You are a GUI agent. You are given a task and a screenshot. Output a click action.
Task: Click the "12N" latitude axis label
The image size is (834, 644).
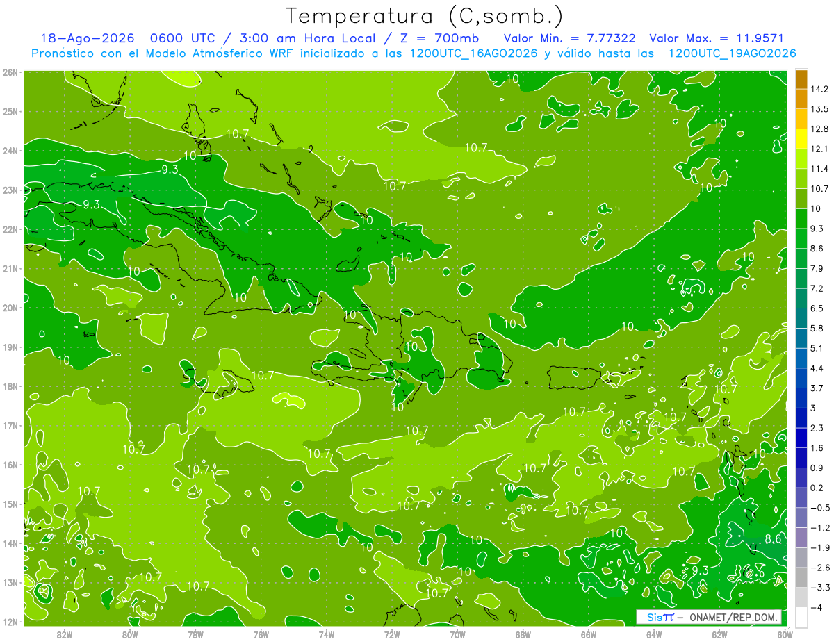coord(10,622)
